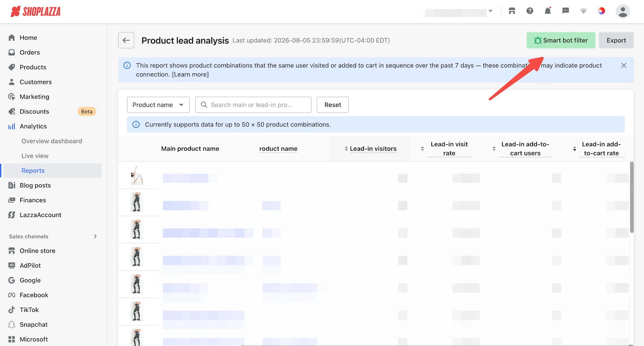Click the info icon in blue banner

[127, 65]
